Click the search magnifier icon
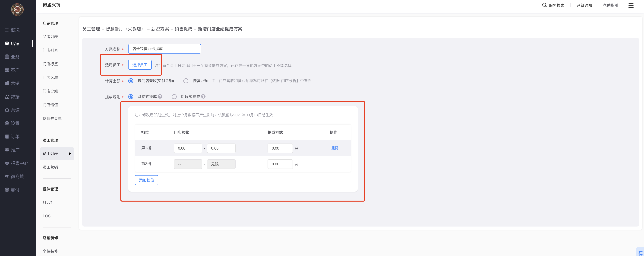Image resolution: width=644 pixels, height=256 pixels. click(544, 5)
